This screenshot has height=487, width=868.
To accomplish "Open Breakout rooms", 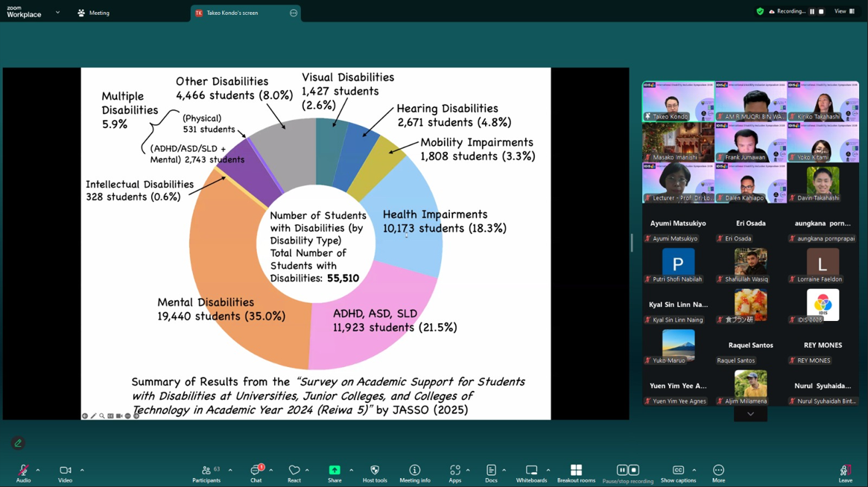I will 576,472.
